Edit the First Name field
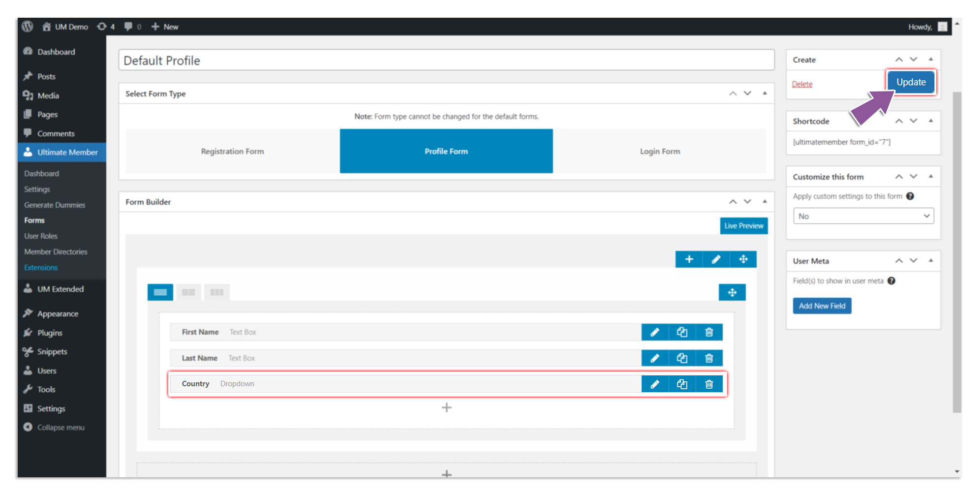980x495 pixels. (655, 332)
